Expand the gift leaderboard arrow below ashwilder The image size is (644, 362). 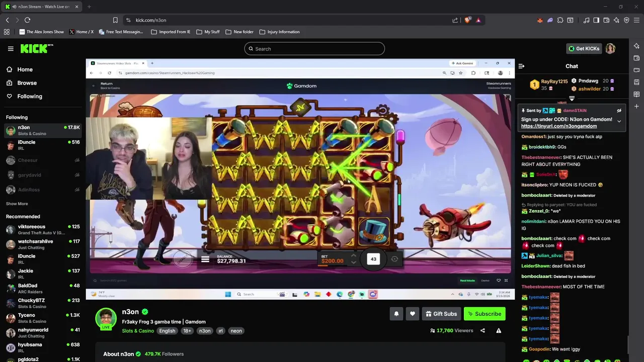[572, 99]
